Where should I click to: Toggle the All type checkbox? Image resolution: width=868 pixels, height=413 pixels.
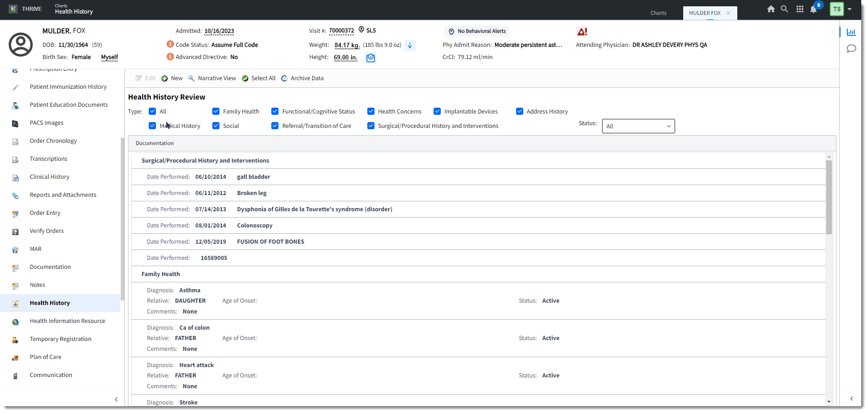coord(152,111)
